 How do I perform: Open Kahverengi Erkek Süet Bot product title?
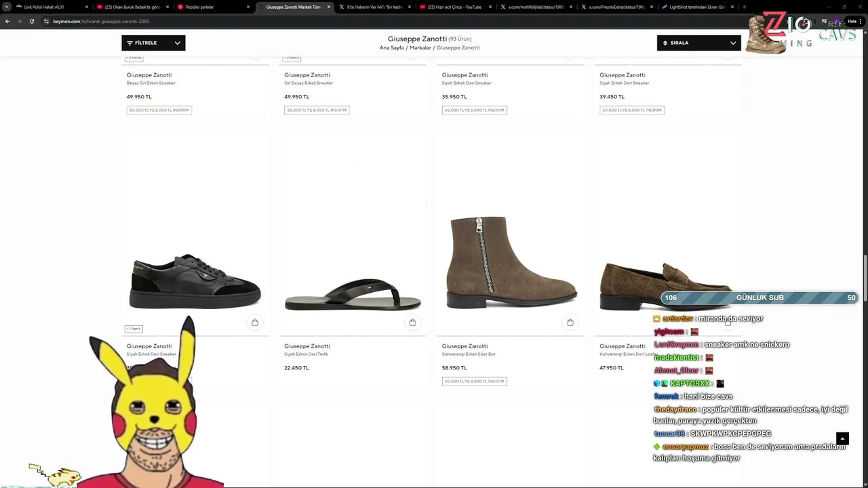[x=469, y=354]
